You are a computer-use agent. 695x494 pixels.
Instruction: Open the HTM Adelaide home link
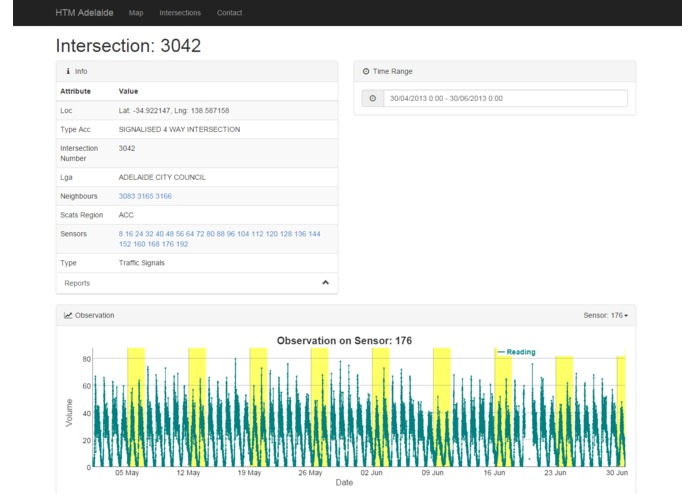[84, 13]
